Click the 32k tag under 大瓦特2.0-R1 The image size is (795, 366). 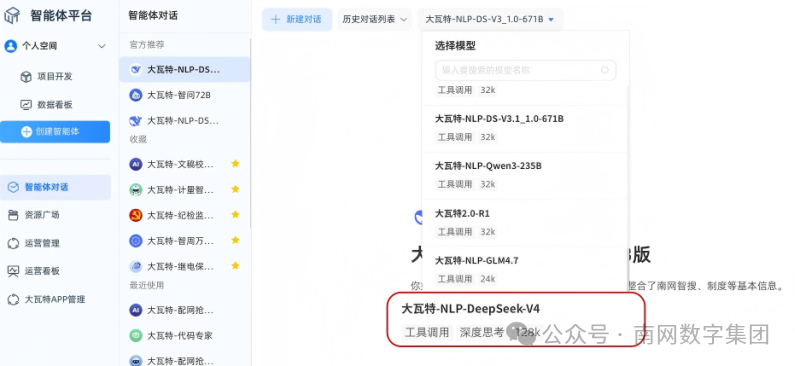coord(488,232)
